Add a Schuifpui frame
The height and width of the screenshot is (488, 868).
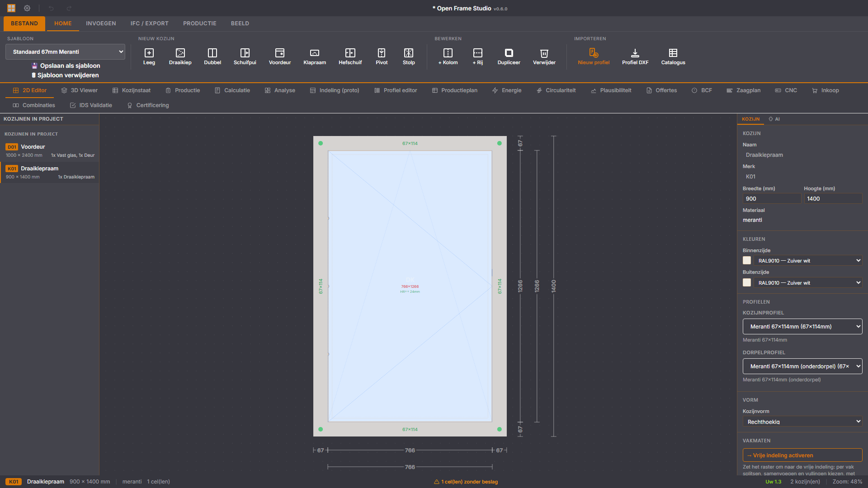pyautogui.click(x=245, y=56)
